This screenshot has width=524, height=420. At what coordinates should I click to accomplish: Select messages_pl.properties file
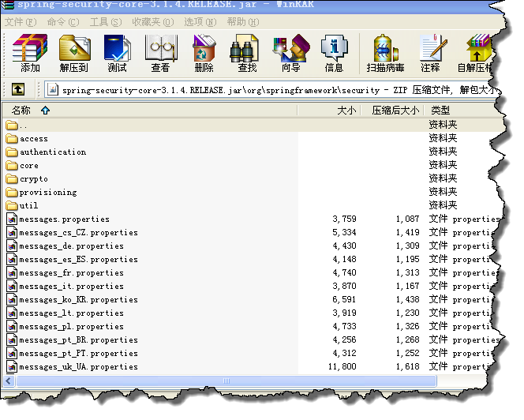(x=65, y=326)
